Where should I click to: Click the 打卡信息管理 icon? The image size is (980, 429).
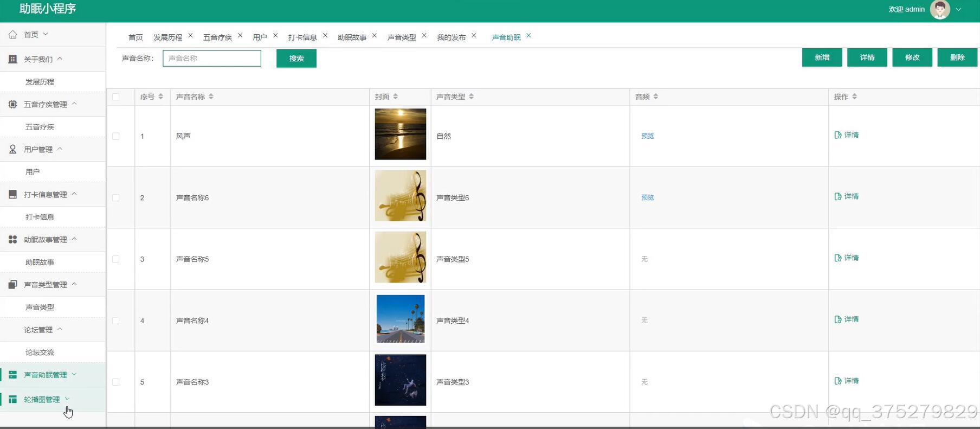point(12,194)
